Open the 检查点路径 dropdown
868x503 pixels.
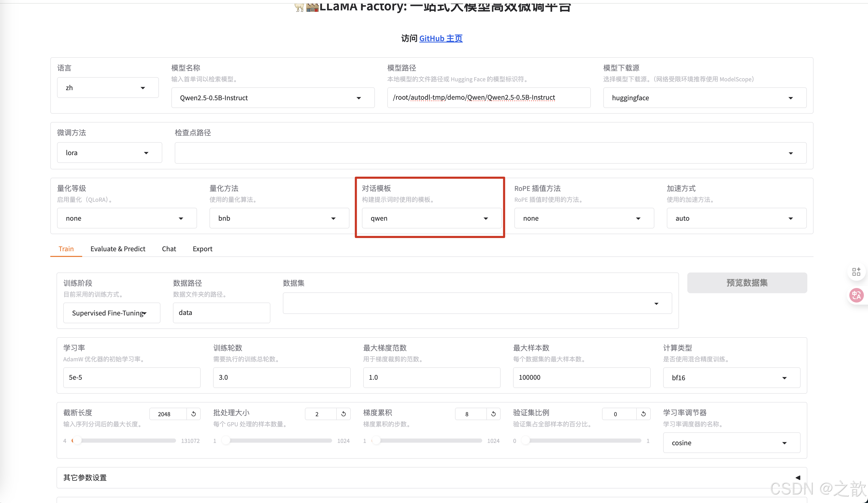coord(491,153)
